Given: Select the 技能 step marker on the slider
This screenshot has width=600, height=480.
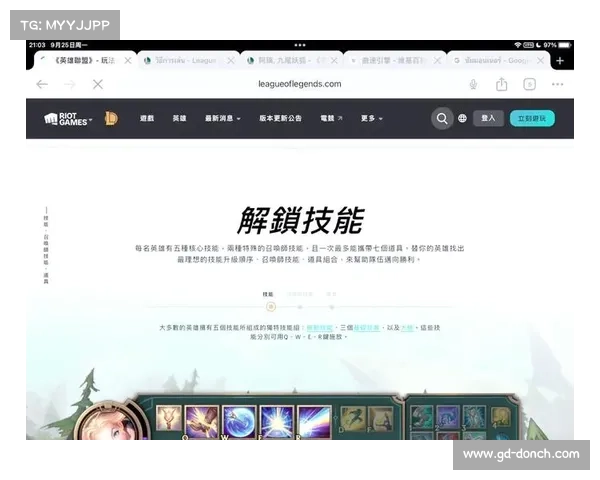Looking at the screenshot, I should (271, 307).
